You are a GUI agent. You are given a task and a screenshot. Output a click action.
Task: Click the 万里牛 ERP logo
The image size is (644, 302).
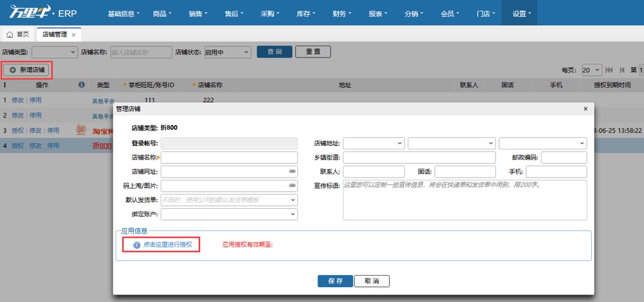point(43,13)
